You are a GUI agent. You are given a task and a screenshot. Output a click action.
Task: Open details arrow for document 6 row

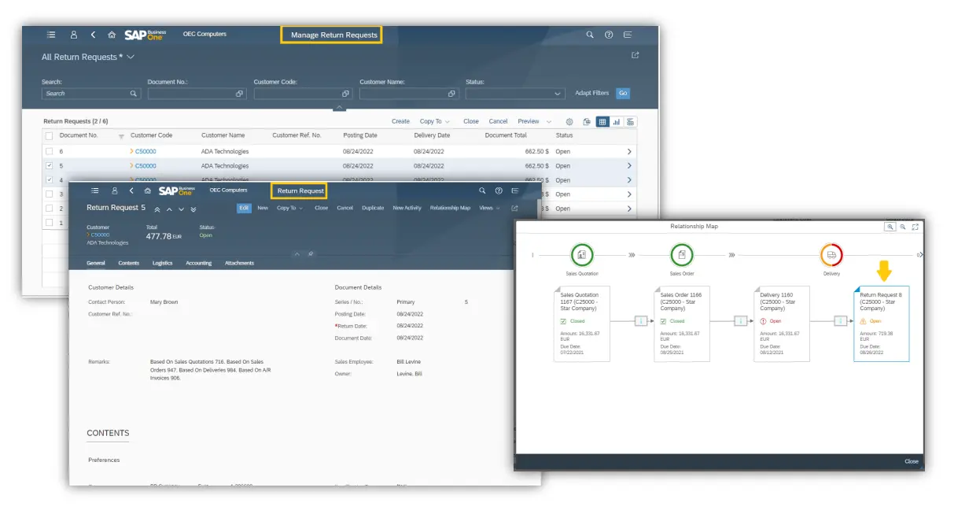coord(629,151)
